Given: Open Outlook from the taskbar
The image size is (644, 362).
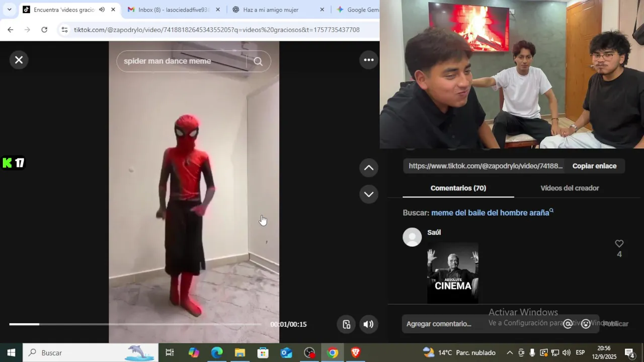Looking at the screenshot, I should pyautogui.click(x=286, y=352).
